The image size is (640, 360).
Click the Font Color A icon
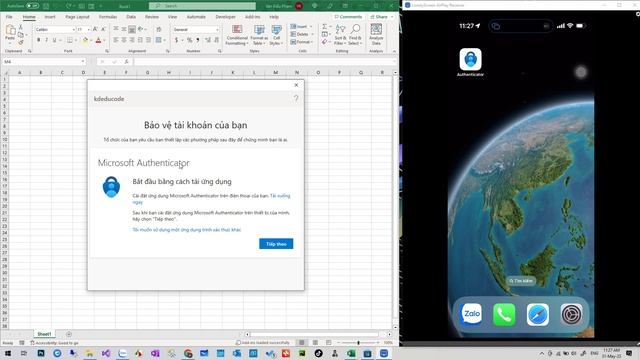pyautogui.click(x=98, y=40)
